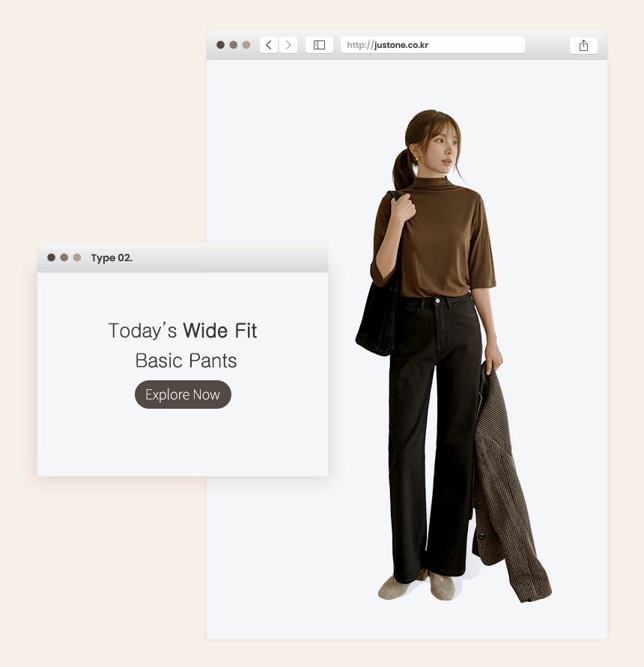Click the darkest dot in browser window
Viewport: 644px width, 667px height.
(220, 45)
